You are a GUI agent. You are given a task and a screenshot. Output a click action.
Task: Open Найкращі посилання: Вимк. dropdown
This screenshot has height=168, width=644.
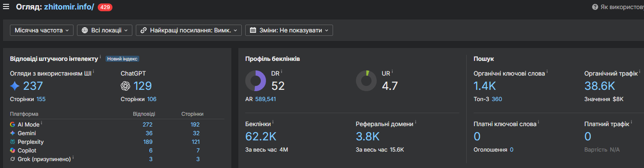click(x=189, y=30)
